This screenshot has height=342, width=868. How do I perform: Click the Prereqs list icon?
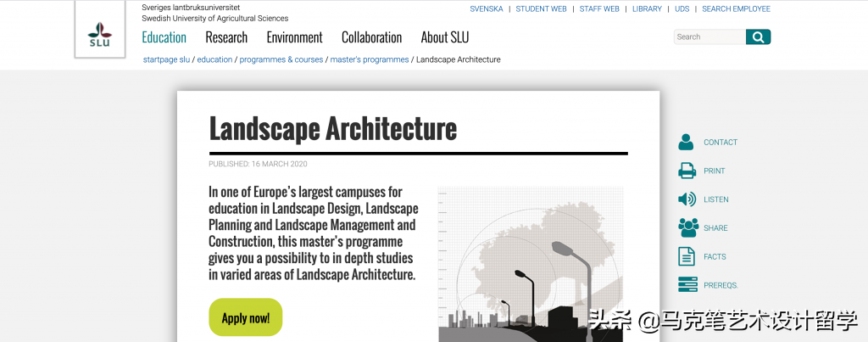coord(687,284)
